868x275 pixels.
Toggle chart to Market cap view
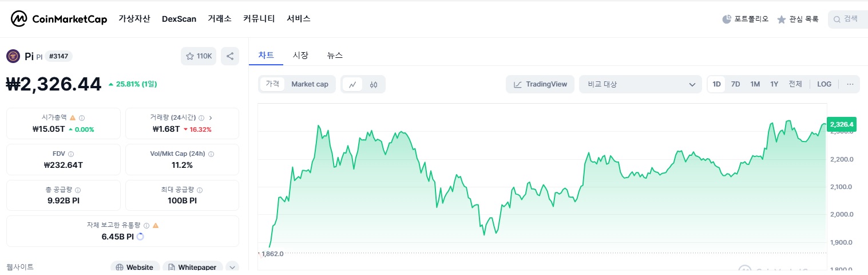click(310, 84)
